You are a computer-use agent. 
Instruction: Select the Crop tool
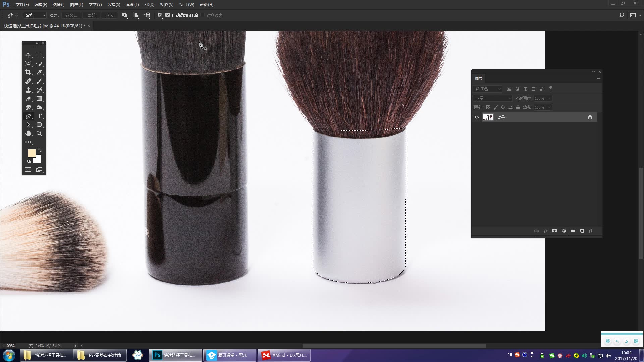(28, 72)
